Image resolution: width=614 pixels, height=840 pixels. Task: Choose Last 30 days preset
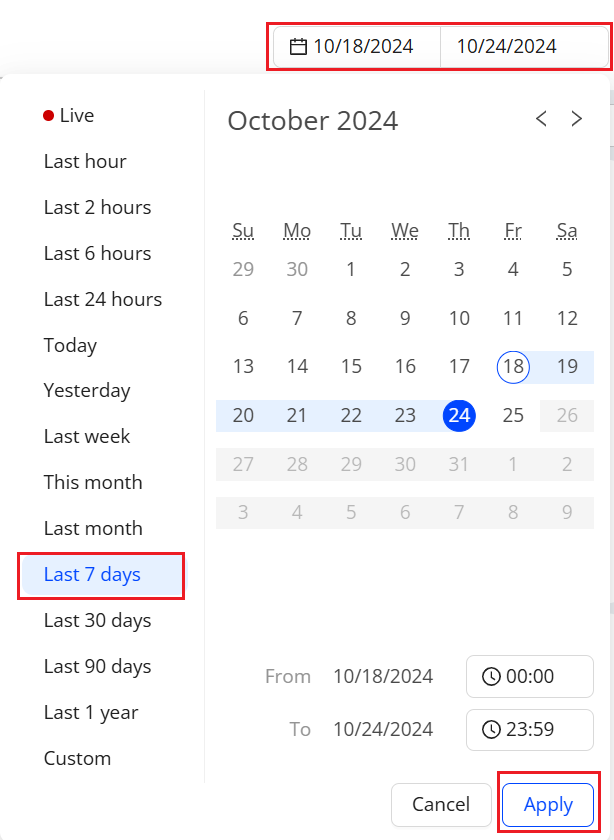(x=98, y=620)
